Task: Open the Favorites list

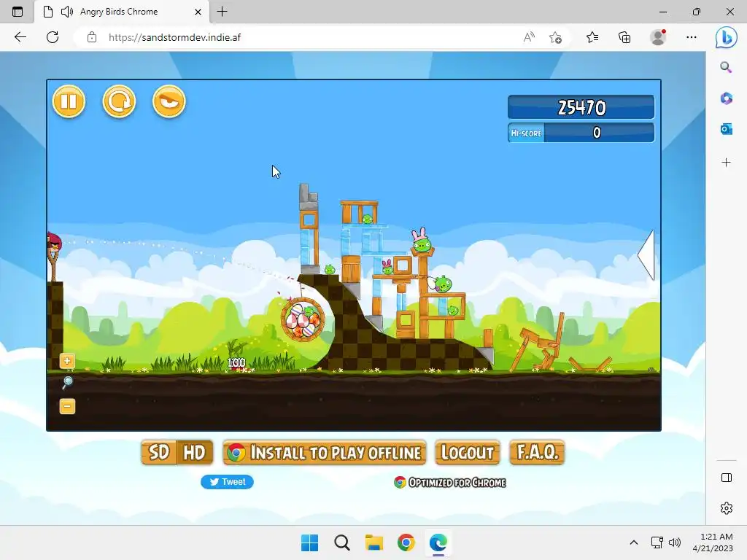Action: point(592,37)
